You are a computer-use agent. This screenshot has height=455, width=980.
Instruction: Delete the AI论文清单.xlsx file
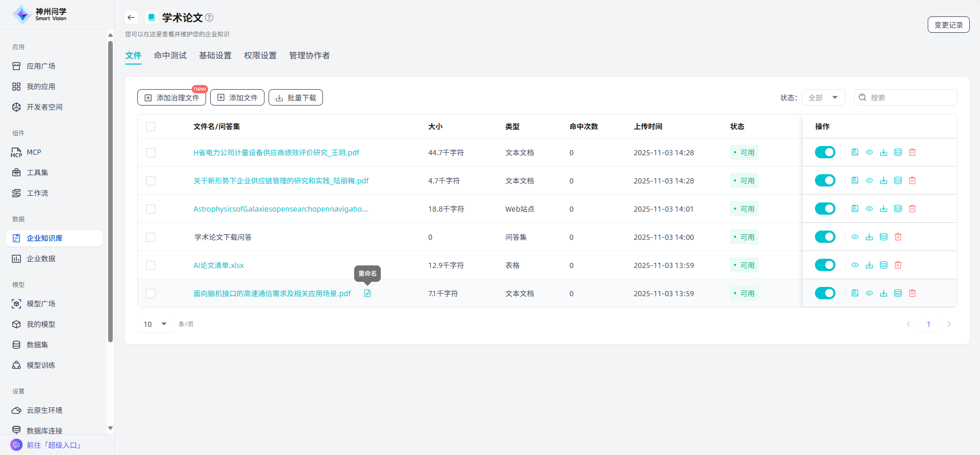[898, 265]
